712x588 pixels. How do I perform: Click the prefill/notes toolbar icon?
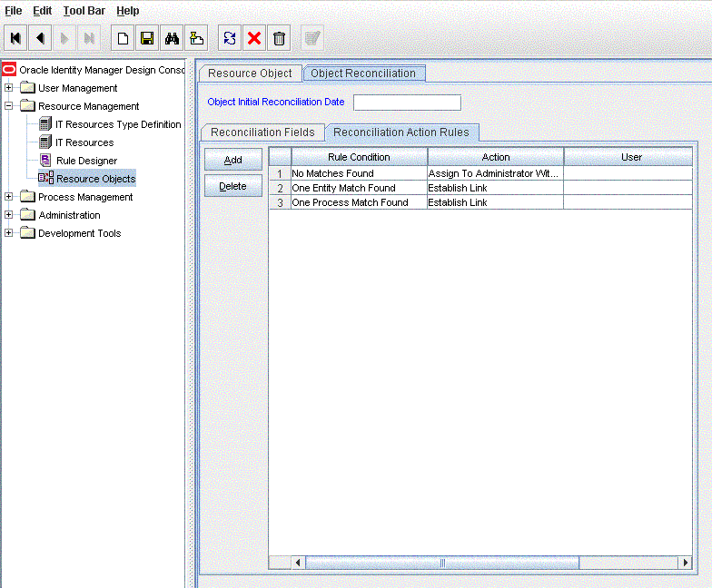(x=196, y=38)
